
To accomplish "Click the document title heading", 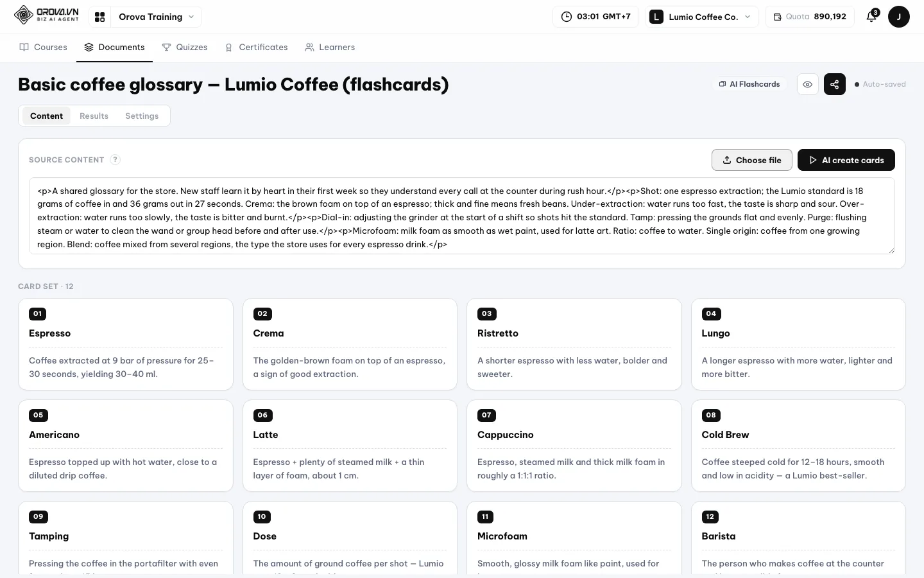I will pos(234,84).
